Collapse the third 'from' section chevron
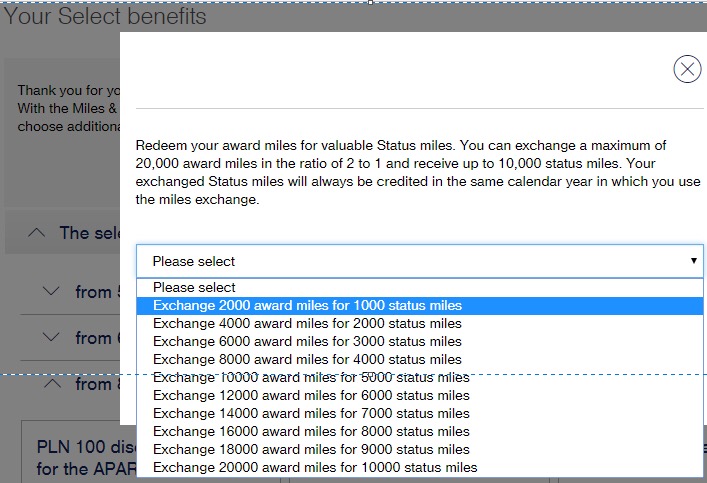707x483 pixels. [x=53, y=383]
